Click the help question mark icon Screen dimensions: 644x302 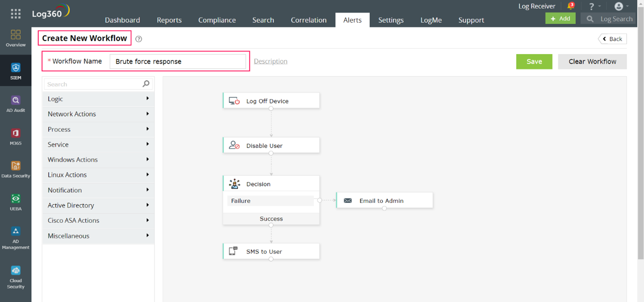[x=591, y=6]
